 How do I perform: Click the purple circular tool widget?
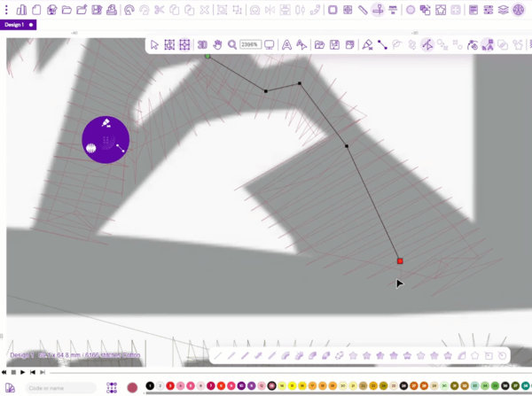(x=106, y=140)
